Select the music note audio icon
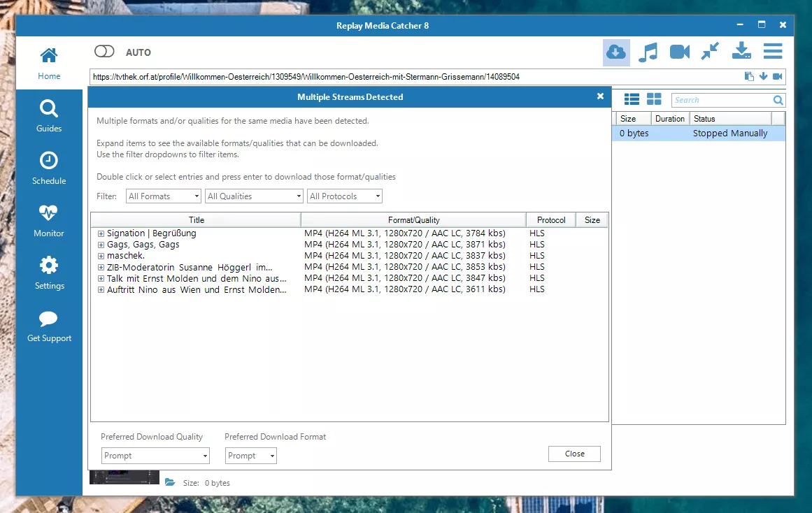Screen dimensions: 812x513 648,52
